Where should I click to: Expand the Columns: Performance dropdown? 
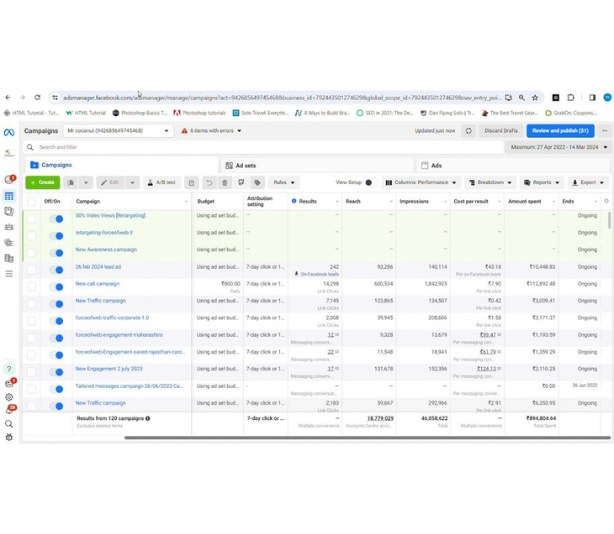click(419, 183)
